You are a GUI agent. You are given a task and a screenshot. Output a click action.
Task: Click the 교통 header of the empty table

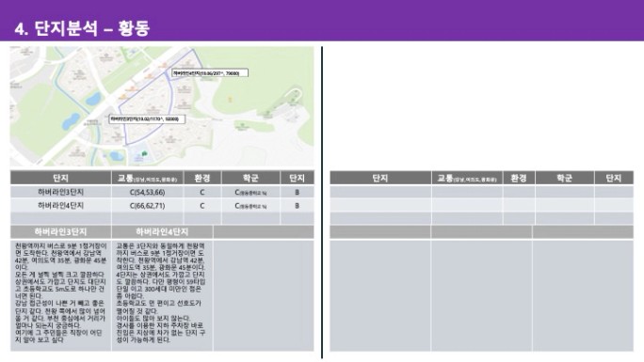coord(467,178)
